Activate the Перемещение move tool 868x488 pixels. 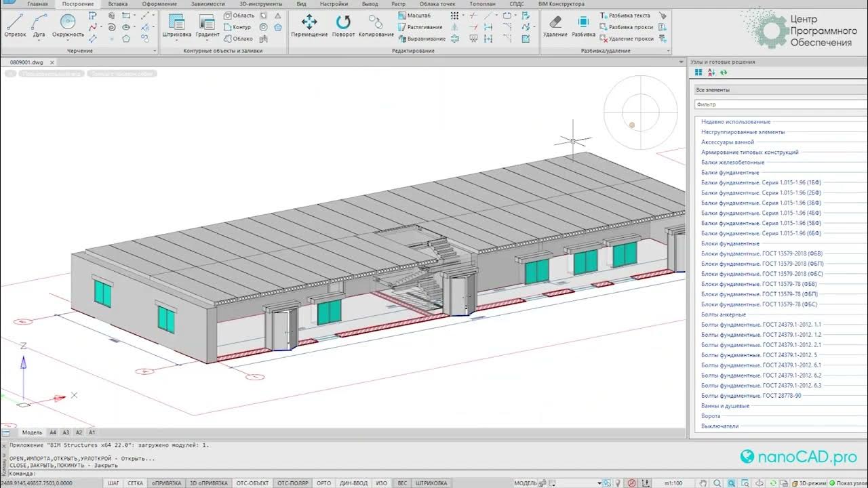[x=309, y=26]
